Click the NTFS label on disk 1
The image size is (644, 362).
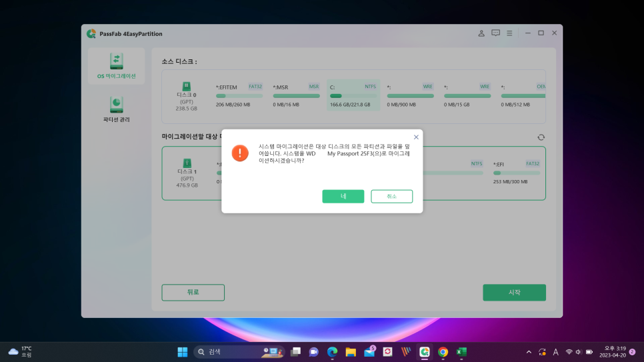point(477,163)
